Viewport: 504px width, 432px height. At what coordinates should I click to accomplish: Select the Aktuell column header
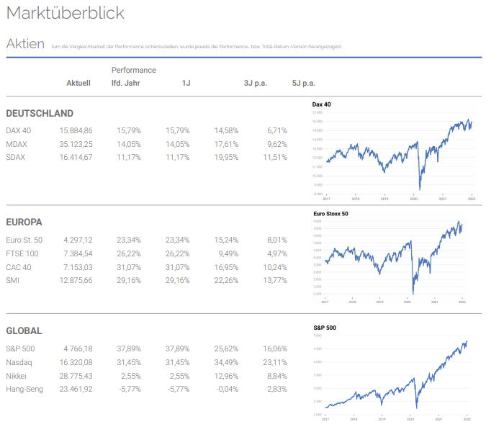tap(78, 84)
